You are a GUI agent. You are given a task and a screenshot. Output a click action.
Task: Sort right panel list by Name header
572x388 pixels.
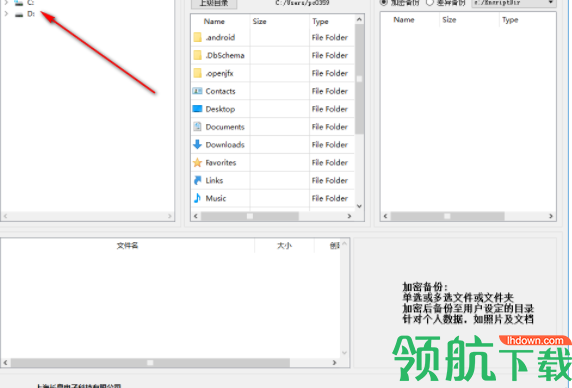tap(404, 20)
